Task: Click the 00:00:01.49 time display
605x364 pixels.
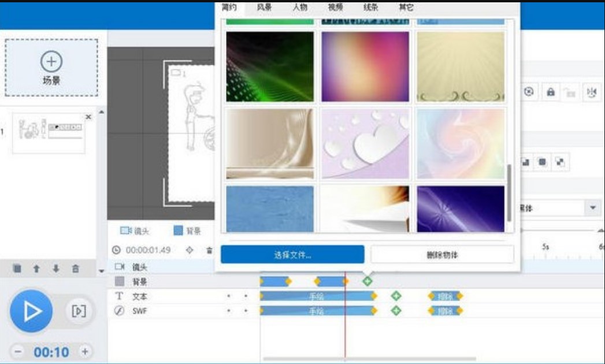Action: [148, 250]
